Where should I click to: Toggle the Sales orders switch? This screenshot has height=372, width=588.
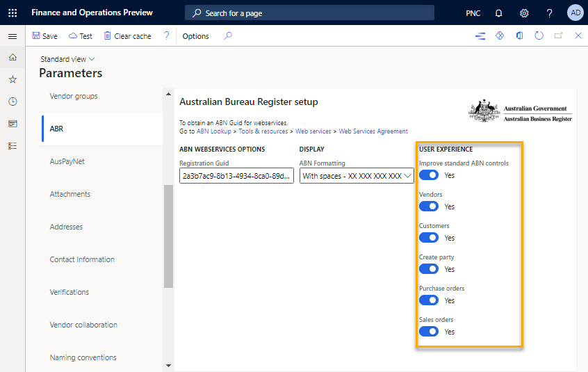[429, 332]
